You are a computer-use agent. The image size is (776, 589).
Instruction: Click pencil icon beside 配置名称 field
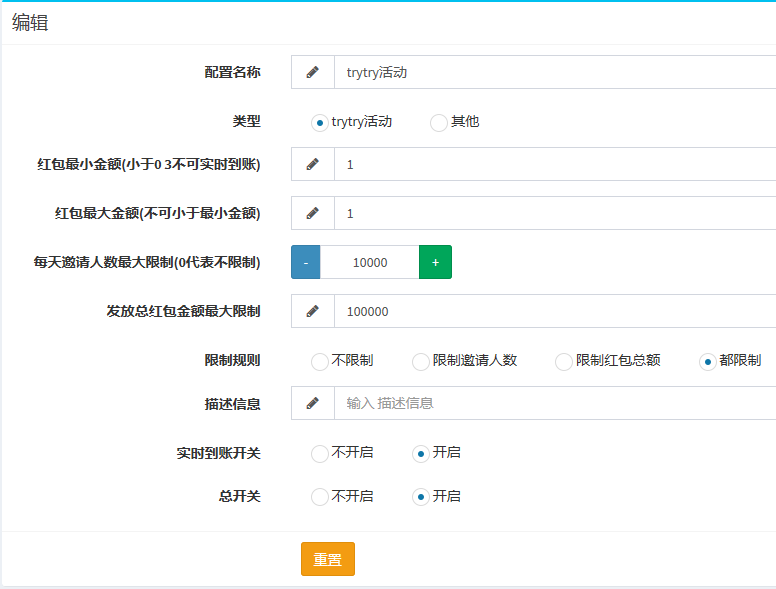312,72
